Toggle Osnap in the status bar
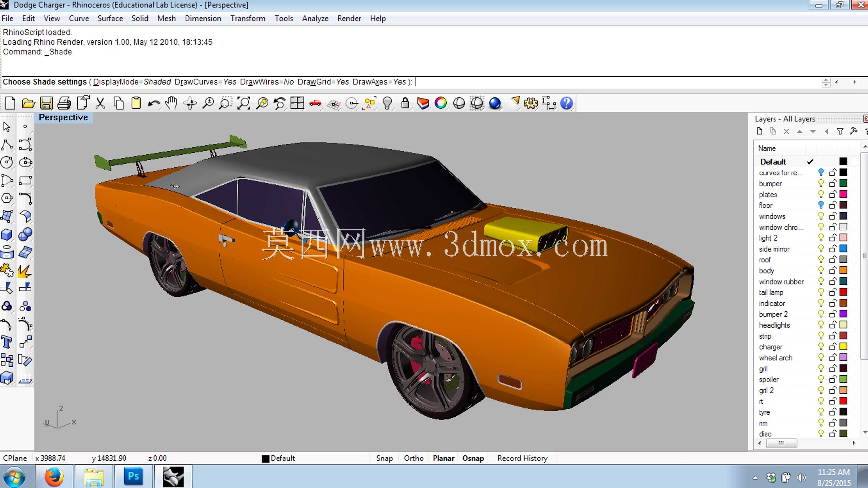Viewport: 868px width, 488px height. tap(473, 458)
